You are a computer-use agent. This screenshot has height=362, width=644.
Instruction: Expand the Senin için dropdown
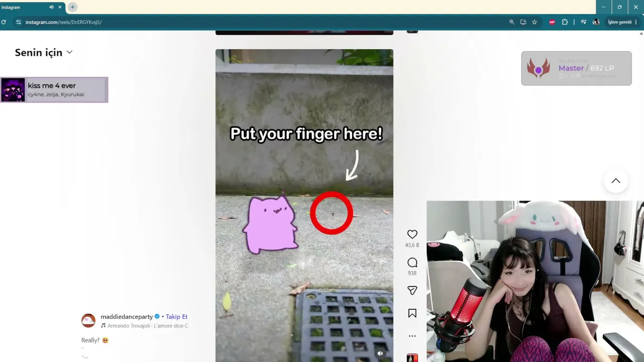point(44,52)
